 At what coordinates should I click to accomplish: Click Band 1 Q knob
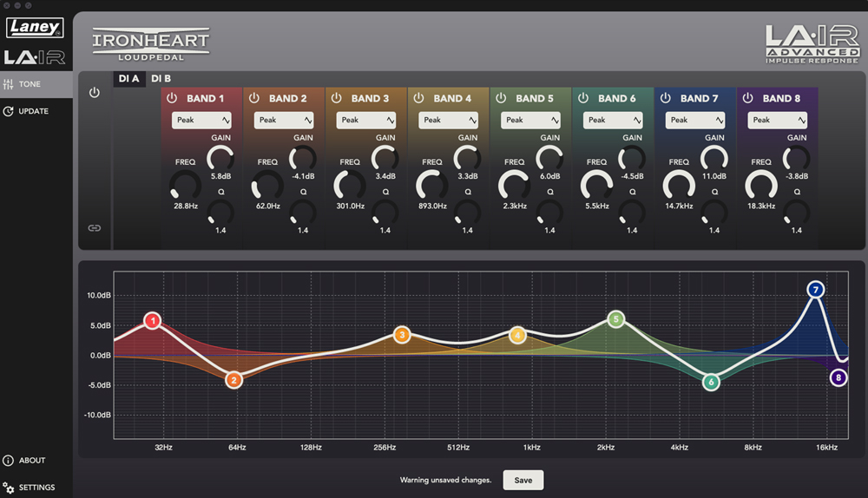[220, 213]
